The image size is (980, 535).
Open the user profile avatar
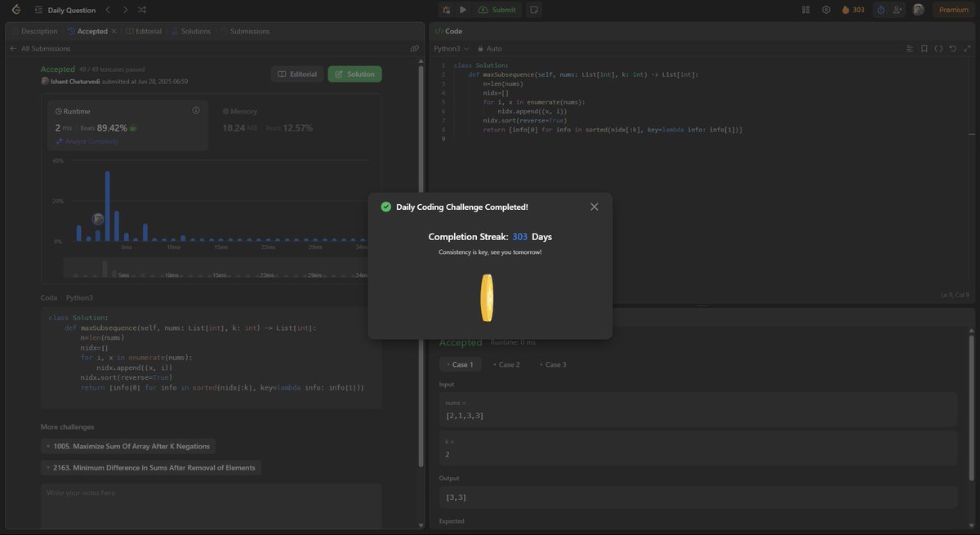[919, 10]
